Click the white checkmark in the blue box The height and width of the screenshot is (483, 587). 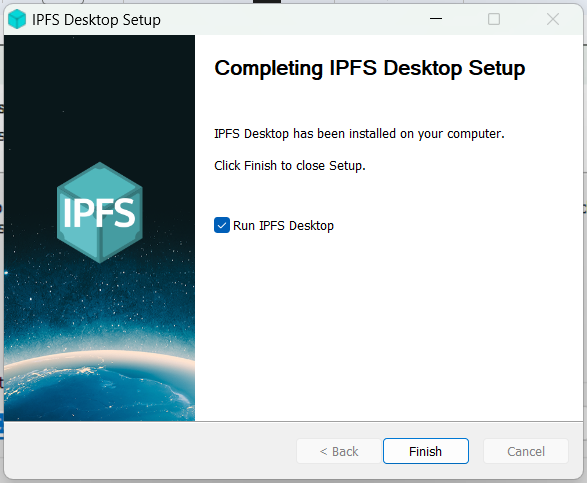pos(222,225)
